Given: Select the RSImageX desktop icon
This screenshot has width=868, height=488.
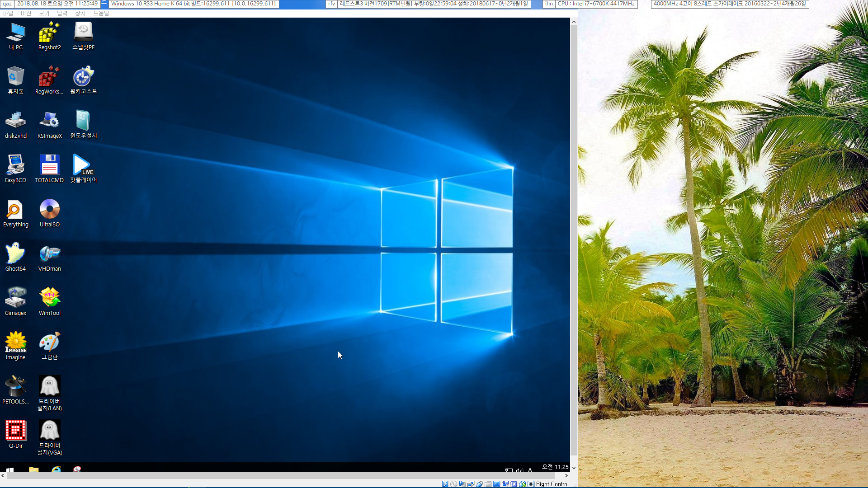Looking at the screenshot, I should click(x=49, y=125).
